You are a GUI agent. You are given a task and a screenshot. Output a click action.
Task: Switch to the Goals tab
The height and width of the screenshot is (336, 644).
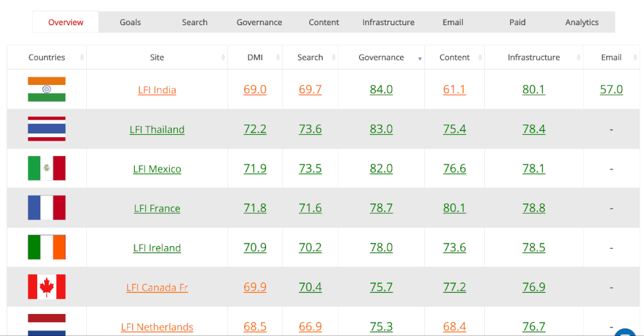[x=130, y=22]
